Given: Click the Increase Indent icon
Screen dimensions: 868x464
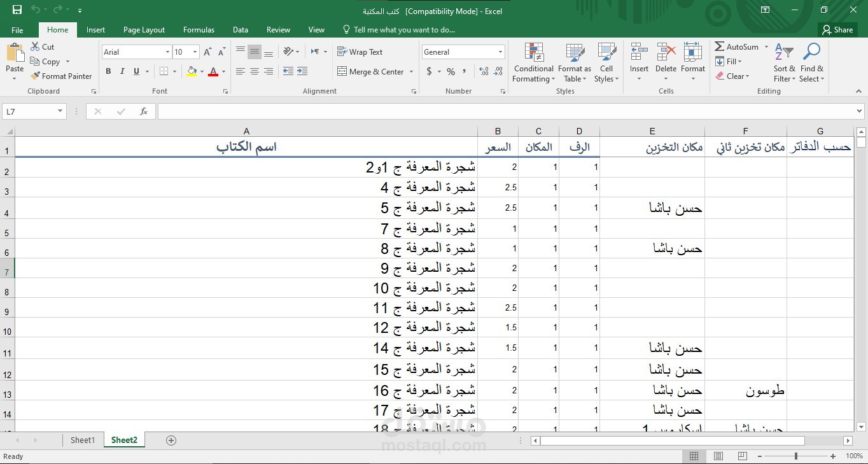Looking at the screenshot, I should (302, 71).
